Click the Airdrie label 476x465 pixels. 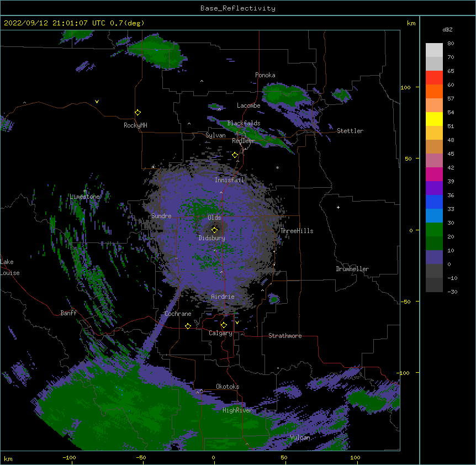tap(223, 297)
